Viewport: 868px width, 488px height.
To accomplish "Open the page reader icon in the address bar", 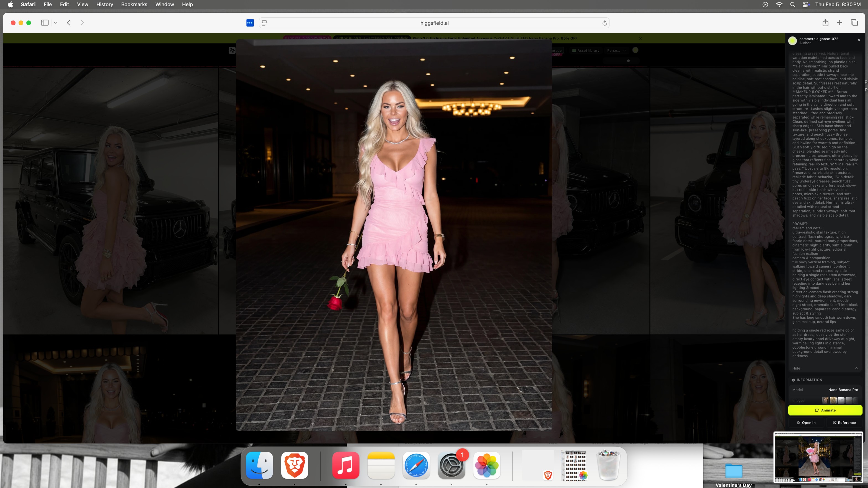I will click(265, 23).
